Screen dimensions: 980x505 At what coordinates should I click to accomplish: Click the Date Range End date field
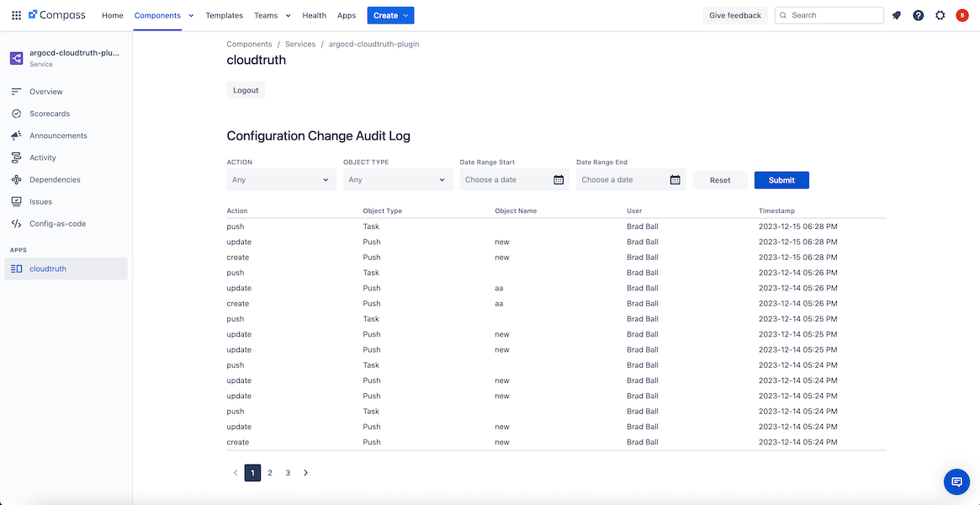click(x=631, y=180)
